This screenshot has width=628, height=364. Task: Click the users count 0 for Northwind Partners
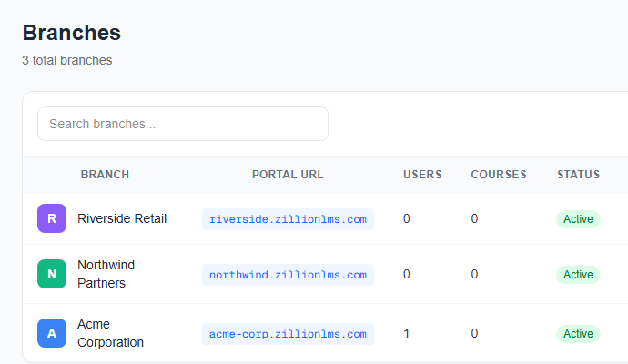[x=407, y=274]
